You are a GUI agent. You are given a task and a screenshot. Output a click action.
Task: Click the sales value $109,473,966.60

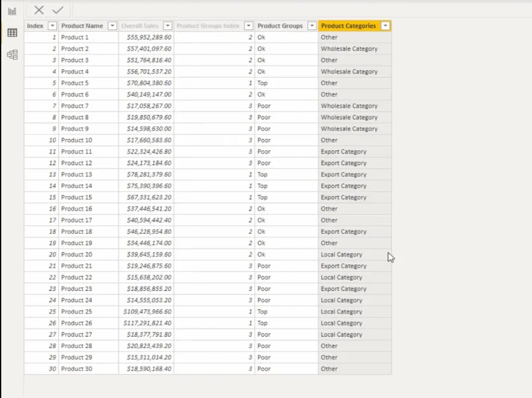coord(148,312)
